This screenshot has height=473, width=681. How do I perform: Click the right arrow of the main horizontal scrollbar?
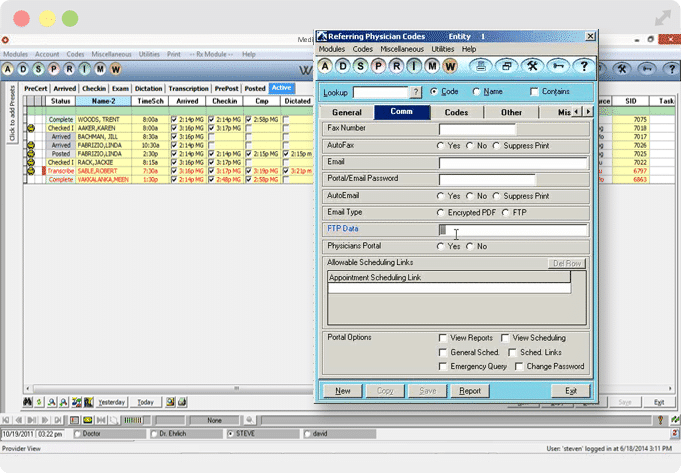(x=670, y=388)
